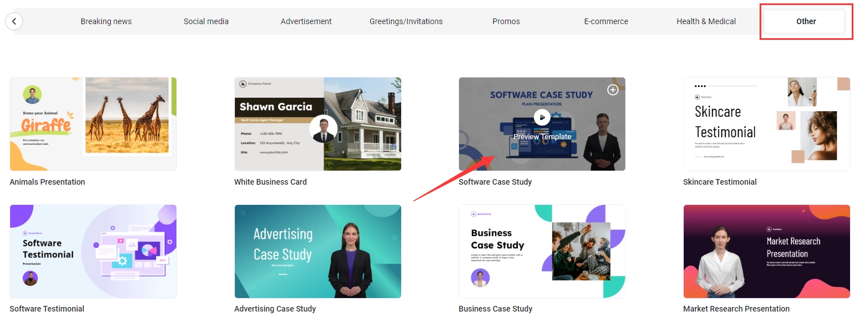The image size is (868, 325).
Task: Click the plus icon on Software Case Study
Action: pyautogui.click(x=612, y=90)
